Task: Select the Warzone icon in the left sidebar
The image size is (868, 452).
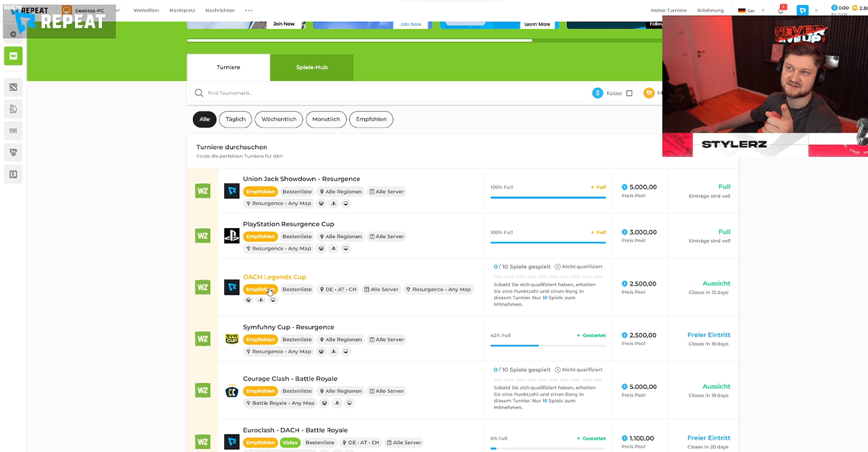Action: coord(12,55)
